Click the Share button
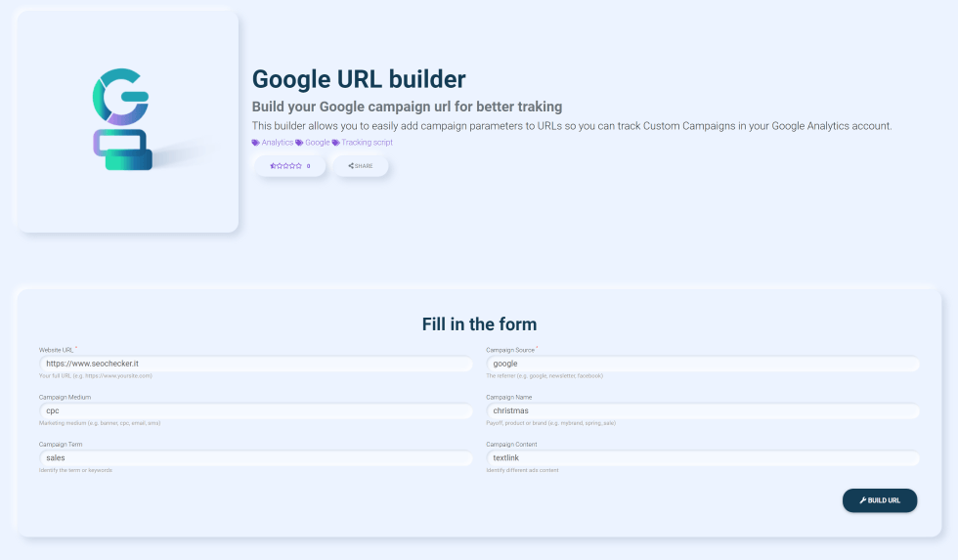The height and width of the screenshot is (560, 958). click(361, 166)
